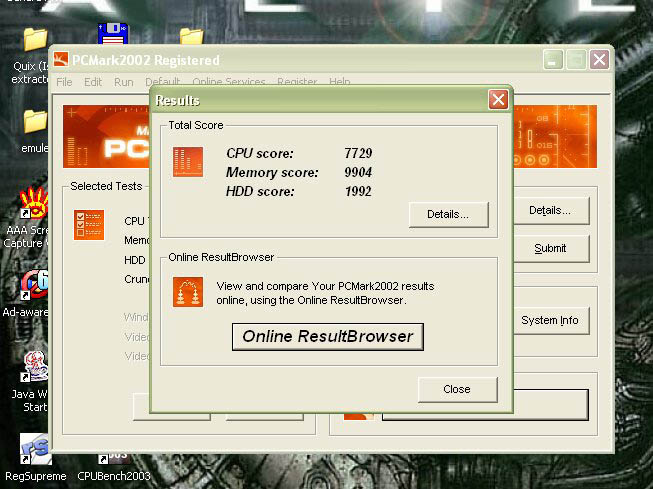Close the Results dialog with the X
This screenshot has width=653, height=489.
click(497, 100)
